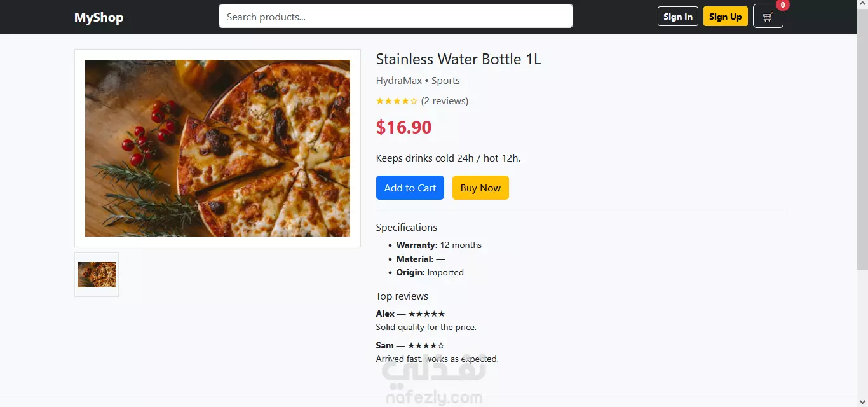The height and width of the screenshot is (407, 868).
Task: Click the Buy Now button
Action: (x=480, y=188)
